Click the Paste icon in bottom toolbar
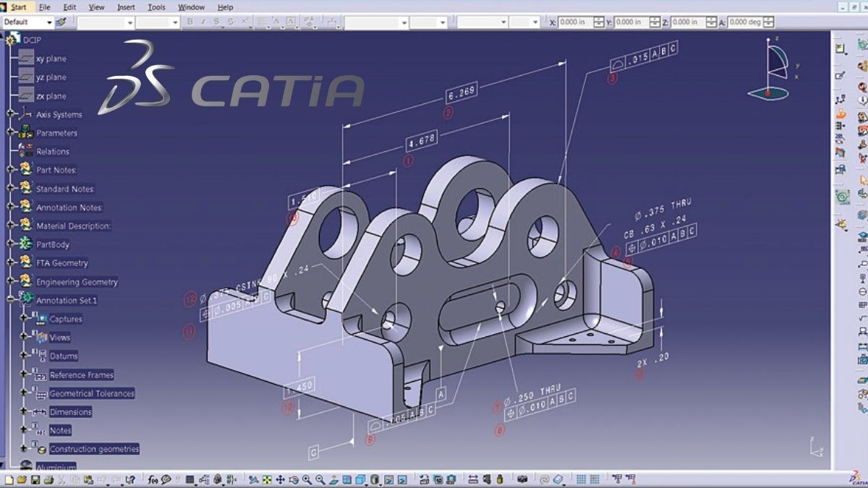 pos(88,479)
